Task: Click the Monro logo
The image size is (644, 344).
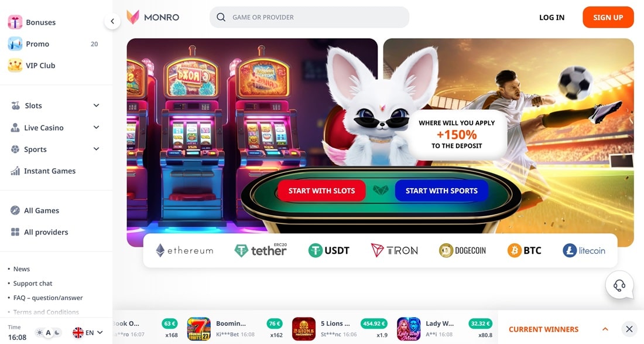Action: (x=153, y=17)
